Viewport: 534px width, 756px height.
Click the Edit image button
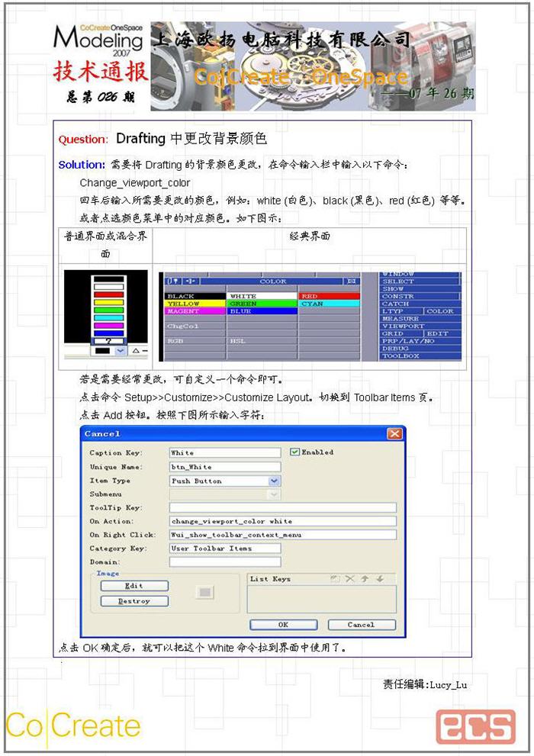(134, 585)
